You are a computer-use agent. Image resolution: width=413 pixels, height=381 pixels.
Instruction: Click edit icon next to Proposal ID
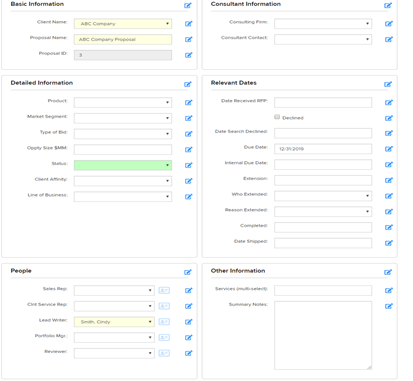[x=188, y=55]
